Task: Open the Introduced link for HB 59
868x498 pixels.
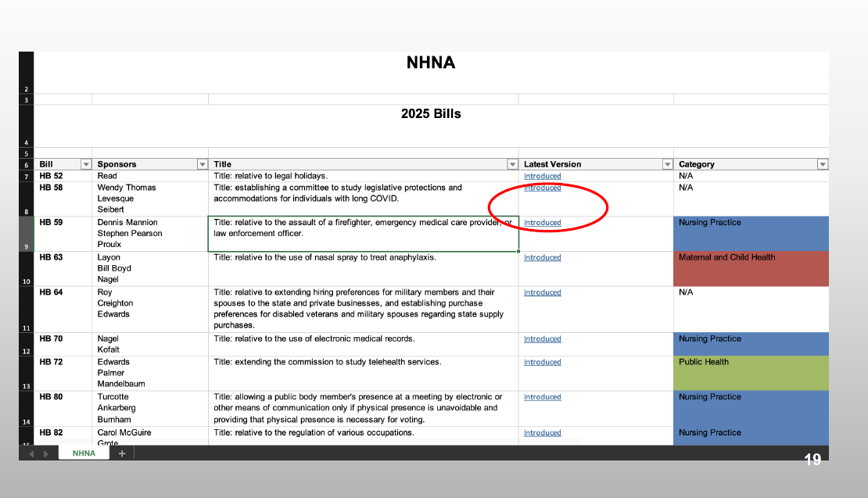Action: point(542,223)
